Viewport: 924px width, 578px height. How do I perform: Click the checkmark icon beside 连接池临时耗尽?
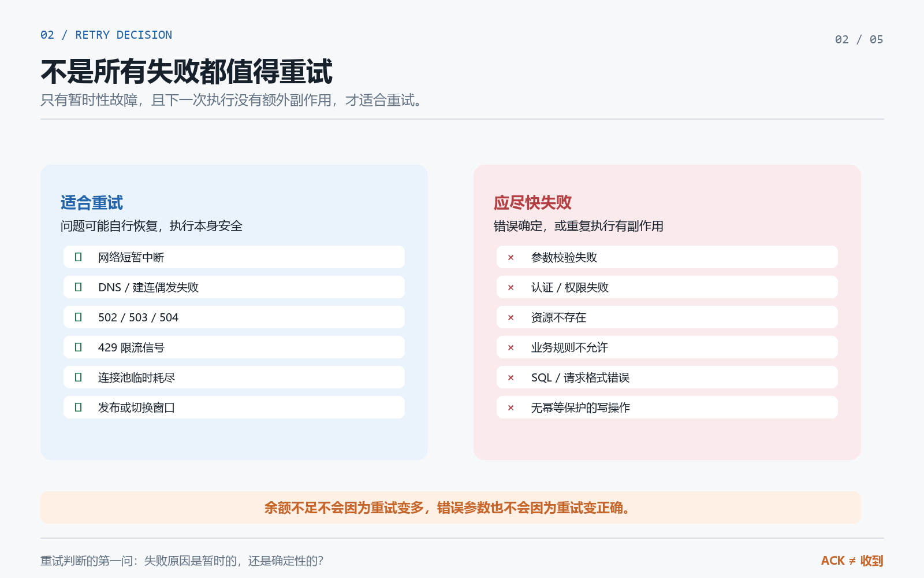tap(79, 377)
